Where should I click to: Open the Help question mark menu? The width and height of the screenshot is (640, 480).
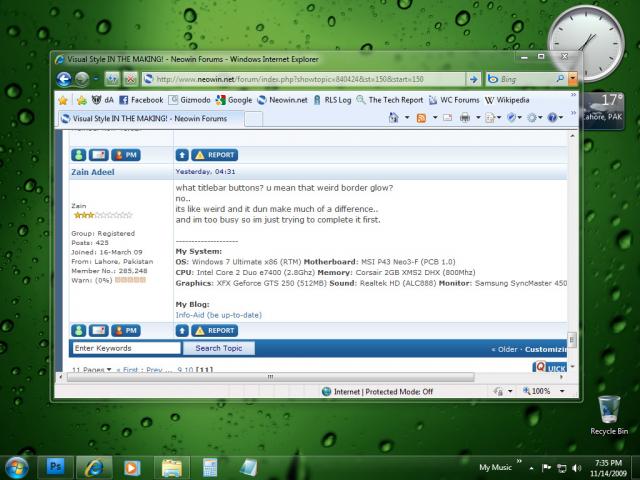[x=555, y=118]
